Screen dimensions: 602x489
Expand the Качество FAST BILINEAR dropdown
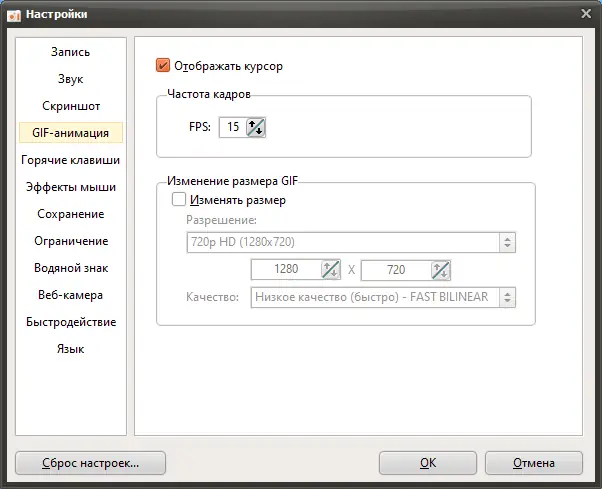384,297
